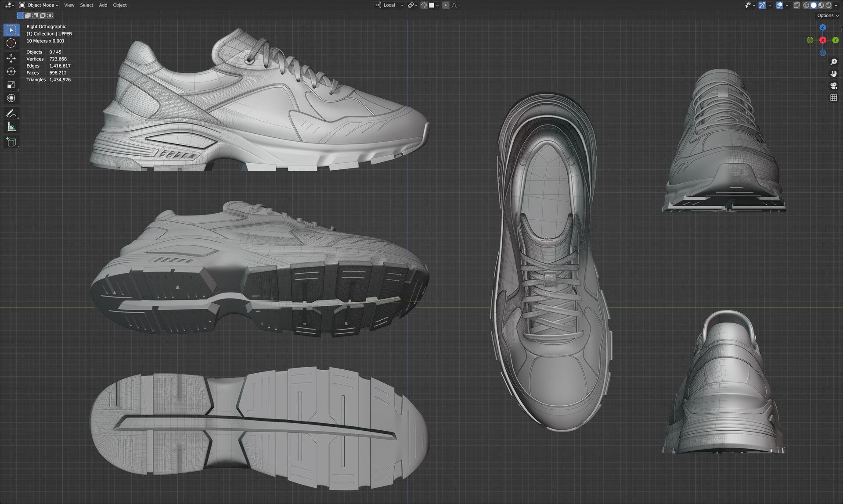Expand the Local transform orientation dropdown
The image size is (843, 504).
(x=389, y=5)
